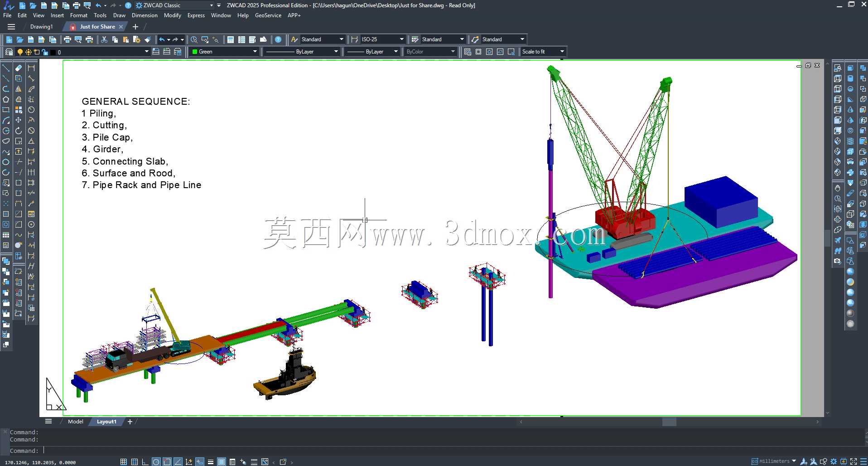Create a new drawing with the New icon

tap(9, 39)
